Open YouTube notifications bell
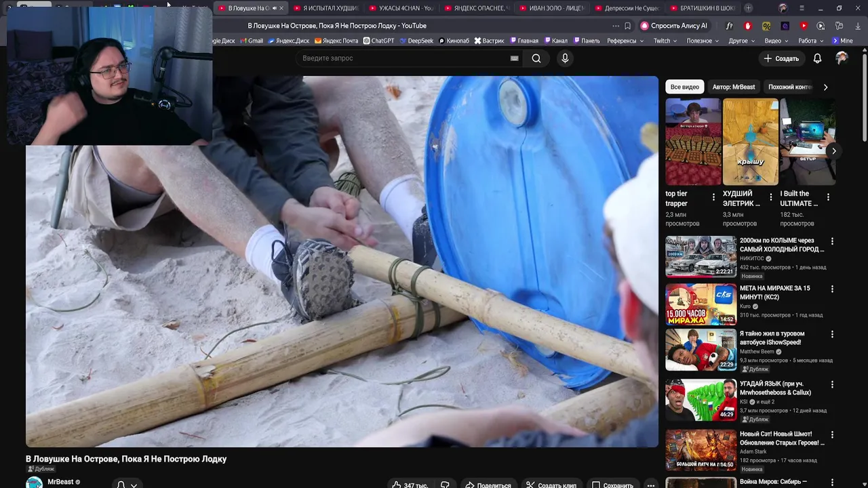 [817, 58]
